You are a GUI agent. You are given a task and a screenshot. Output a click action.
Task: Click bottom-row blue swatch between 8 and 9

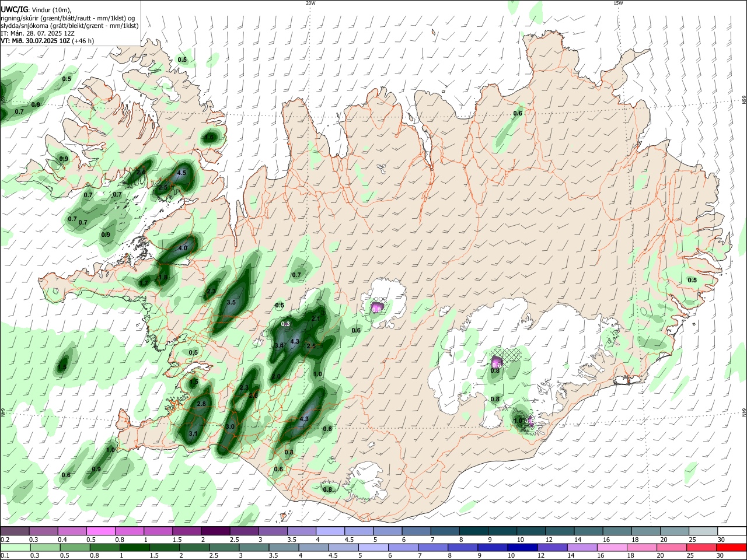coord(462,547)
